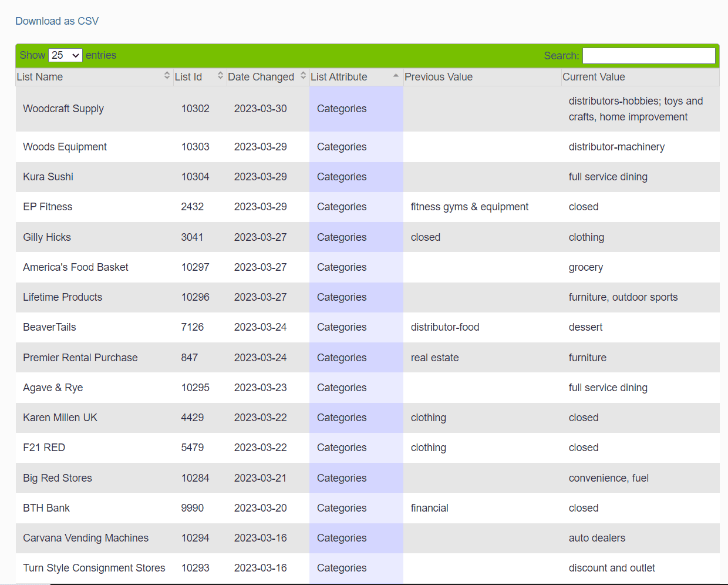Sort by List Id column arrows
The height and width of the screenshot is (585, 728).
220,76
